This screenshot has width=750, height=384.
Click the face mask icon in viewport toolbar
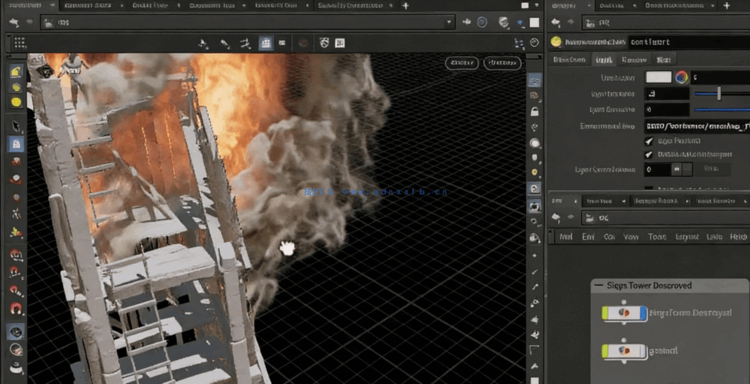click(324, 43)
